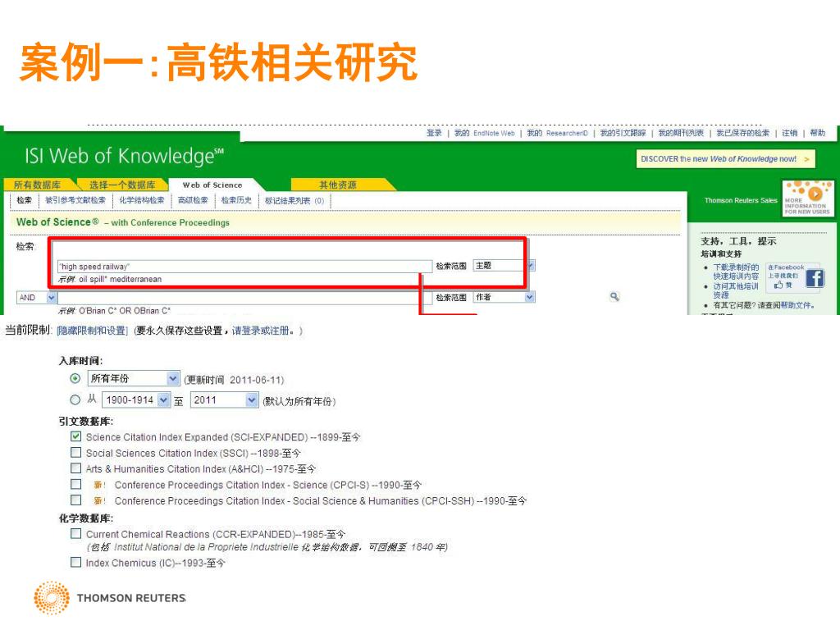The height and width of the screenshot is (630, 840).
Task: Click DISCOVER the new Web of Knowledge banner
Action: (725, 159)
